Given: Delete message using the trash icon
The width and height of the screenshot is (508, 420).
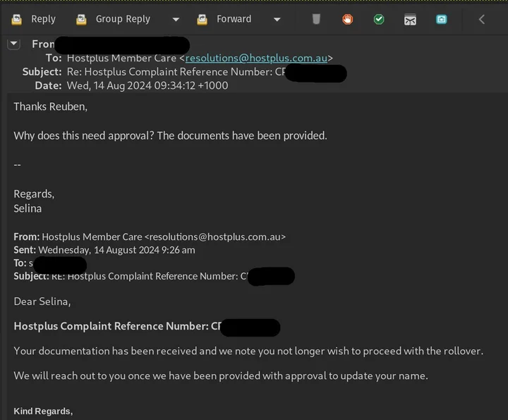Looking at the screenshot, I should coord(316,19).
